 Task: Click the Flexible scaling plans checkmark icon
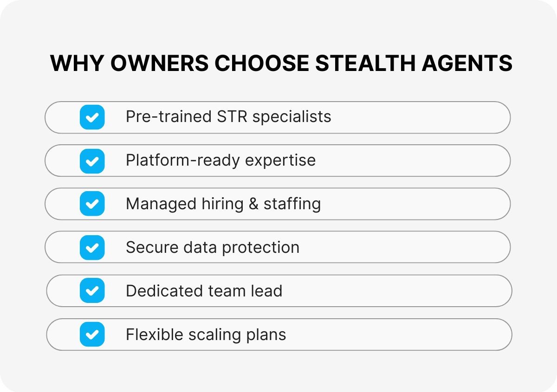92,334
